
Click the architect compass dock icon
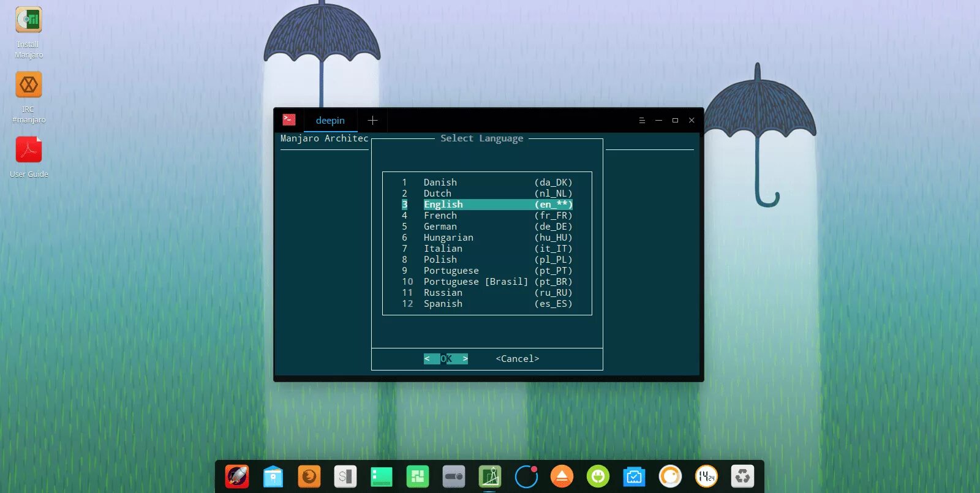pos(490,476)
